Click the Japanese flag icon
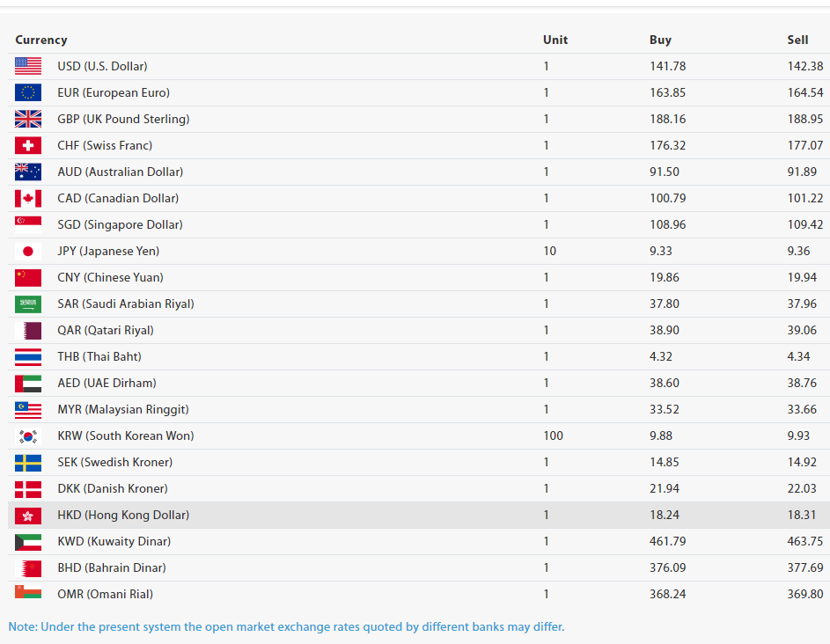830x644 pixels. (x=28, y=251)
